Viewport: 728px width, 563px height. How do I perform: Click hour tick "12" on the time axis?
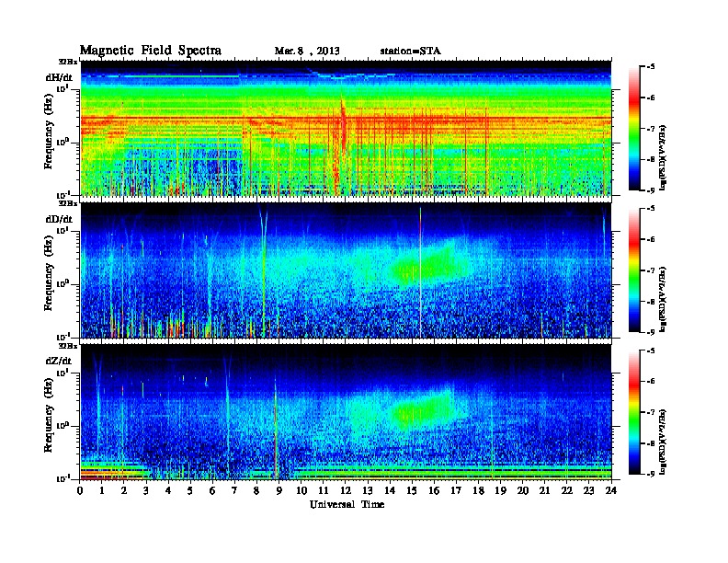point(346,490)
